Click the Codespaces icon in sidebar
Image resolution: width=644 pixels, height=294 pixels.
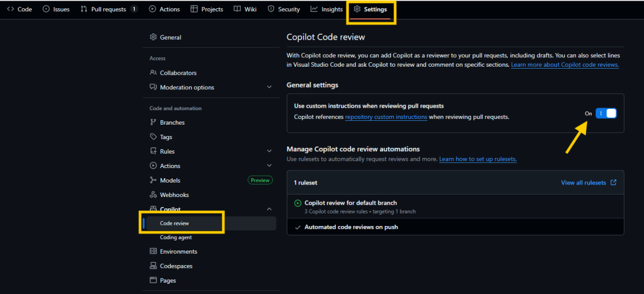pyautogui.click(x=153, y=266)
